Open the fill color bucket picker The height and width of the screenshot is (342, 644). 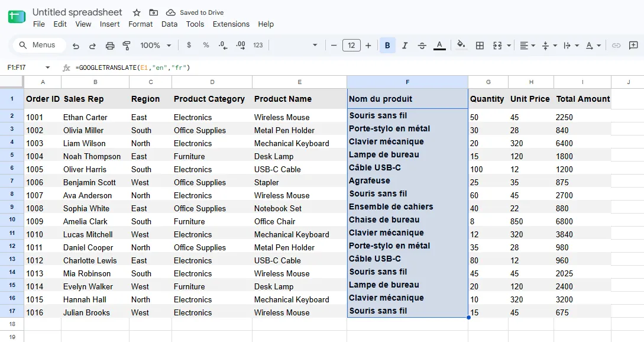461,44
